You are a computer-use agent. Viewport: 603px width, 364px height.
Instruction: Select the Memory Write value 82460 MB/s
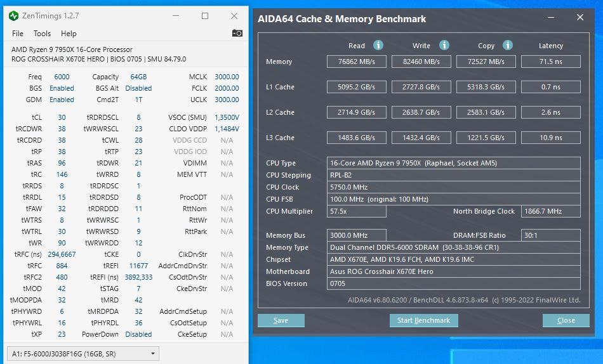(421, 62)
